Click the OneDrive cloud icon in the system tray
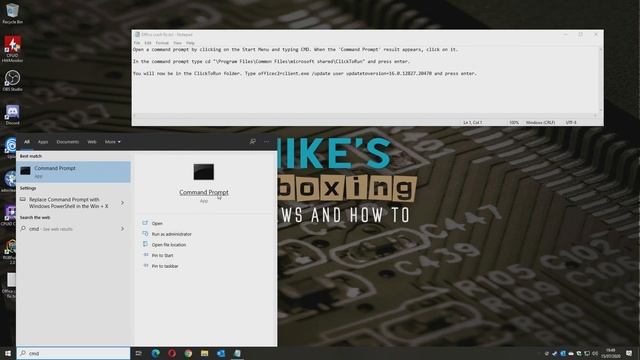Image resolution: width=640 pixels, height=360 pixels. point(571,353)
